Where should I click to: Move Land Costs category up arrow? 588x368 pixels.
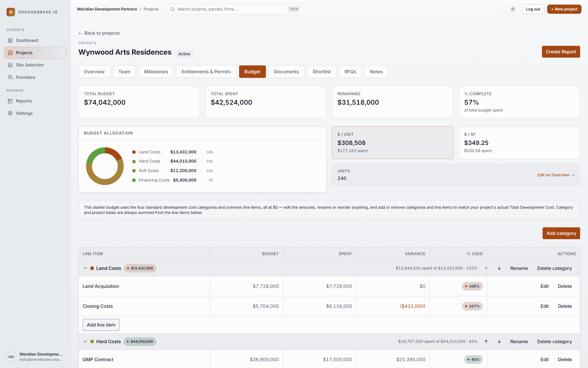tap(486, 268)
